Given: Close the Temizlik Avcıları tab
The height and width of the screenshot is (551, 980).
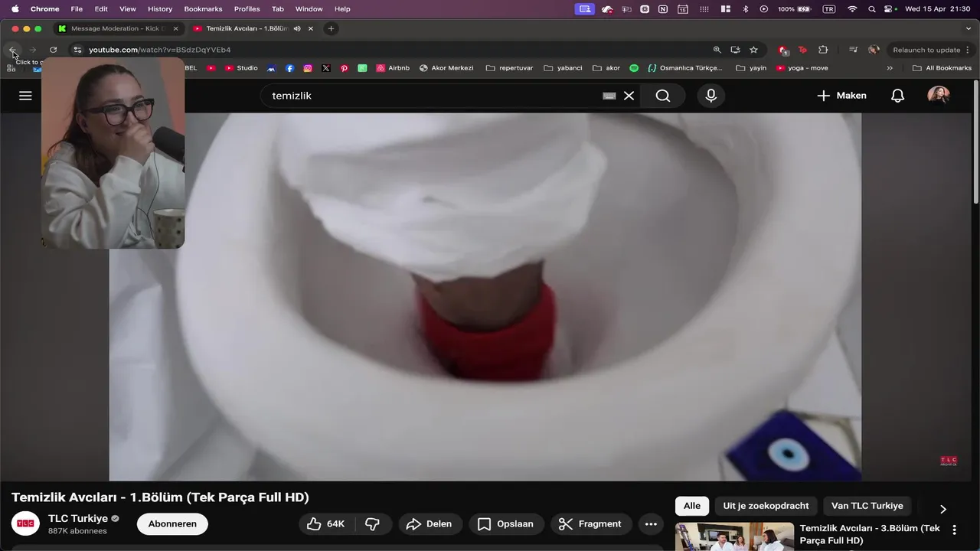Looking at the screenshot, I should pos(310,28).
